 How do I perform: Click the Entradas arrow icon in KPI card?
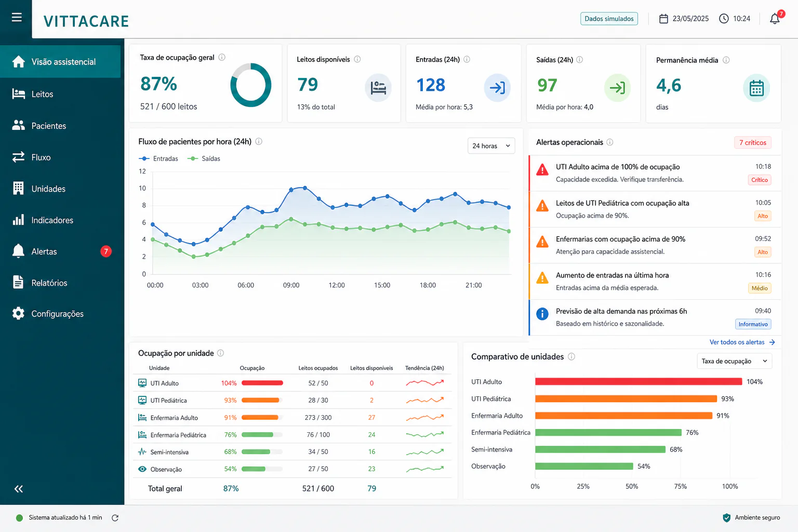[497, 87]
